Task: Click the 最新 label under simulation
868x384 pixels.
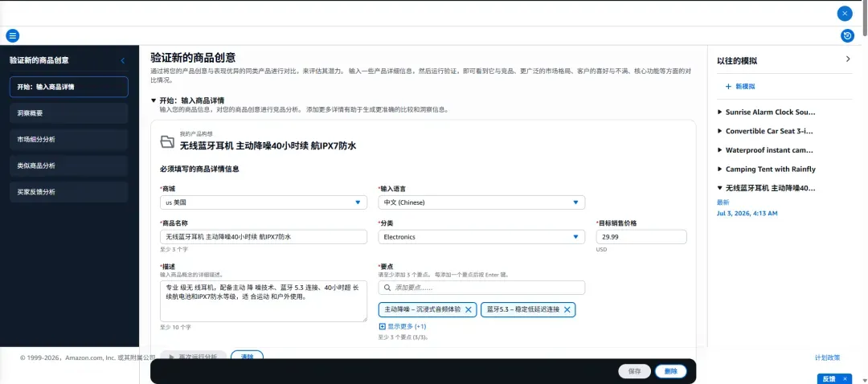Action: pos(723,202)
